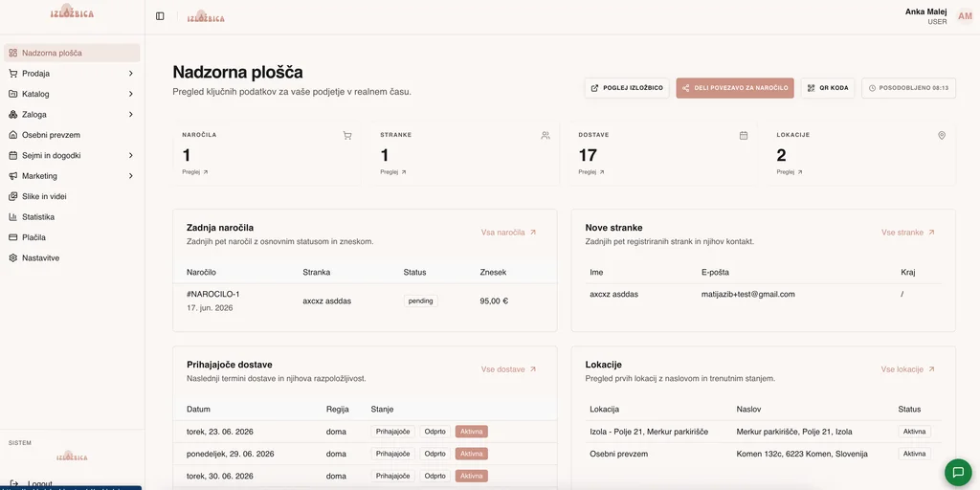980x490 pixels.
Task: Click Aktivna status for Osebni prevzem location
Action: [914, 454]
